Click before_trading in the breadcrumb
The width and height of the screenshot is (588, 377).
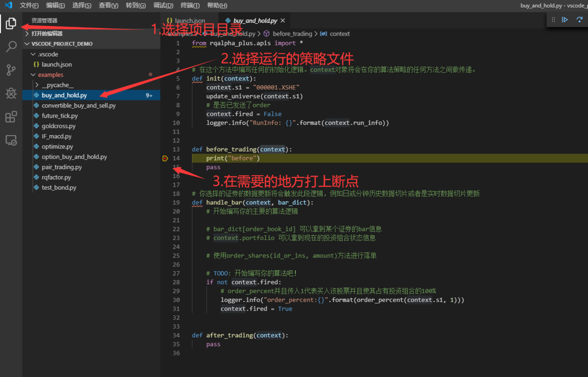[292, 34]
